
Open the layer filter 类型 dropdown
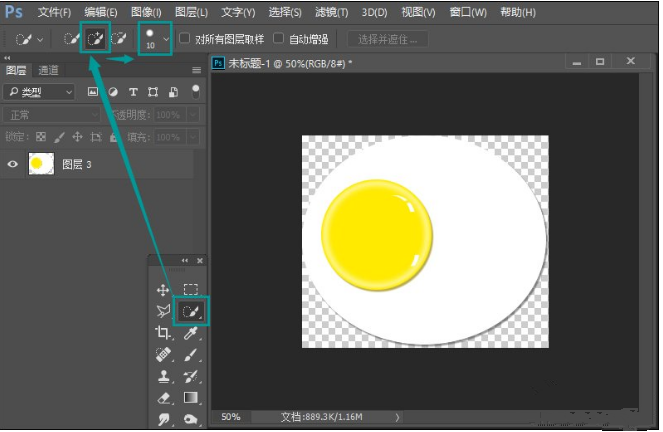tap(39, 92)
